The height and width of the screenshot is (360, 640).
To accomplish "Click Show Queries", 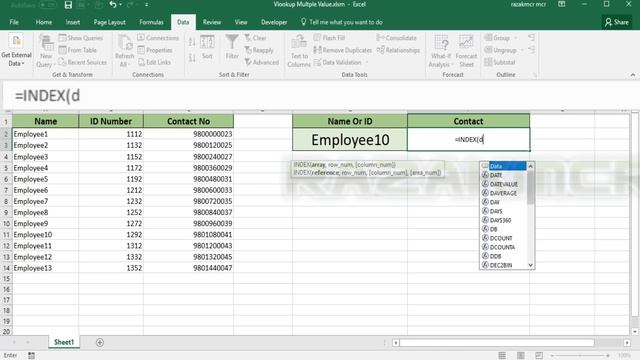I will coord(80,38).
